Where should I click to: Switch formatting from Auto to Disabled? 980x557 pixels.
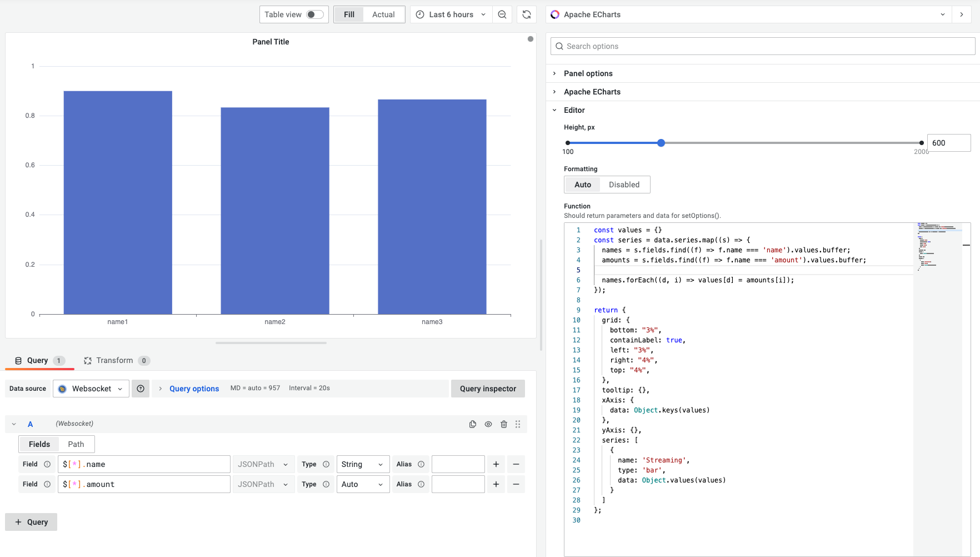pyautogui.click(x=624, y=184)
